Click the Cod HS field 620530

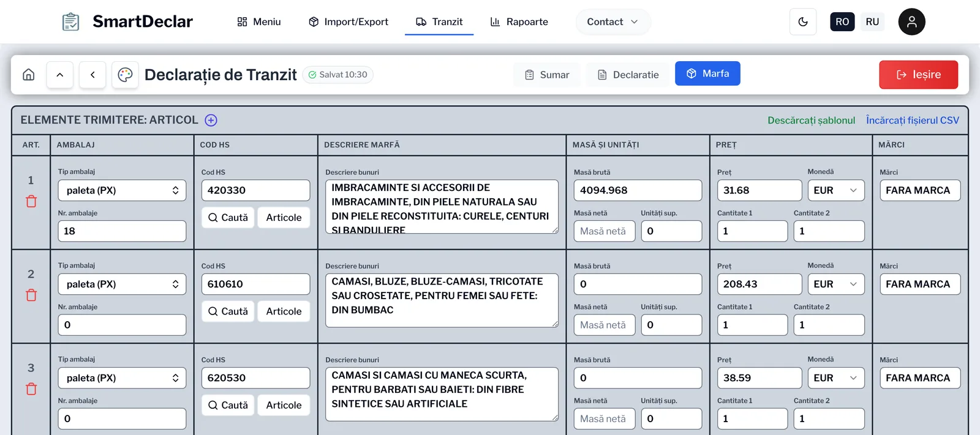pyautogui.click(x=255, y=377)
